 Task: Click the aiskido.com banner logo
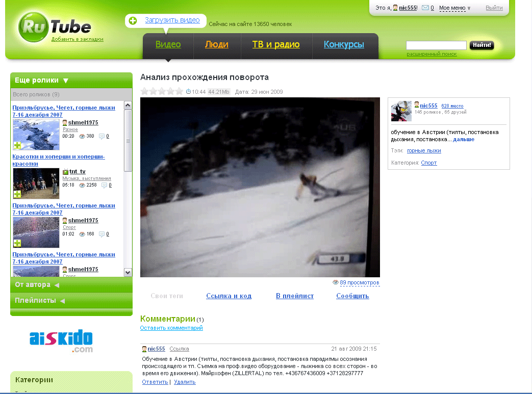(x=61, y=340)
